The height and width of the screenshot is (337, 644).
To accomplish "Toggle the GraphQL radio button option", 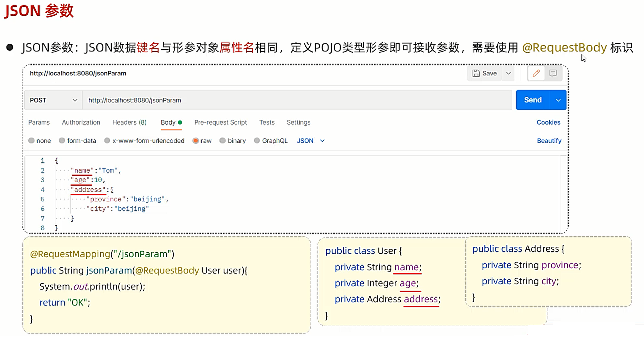I will click(x=256, y=141).
